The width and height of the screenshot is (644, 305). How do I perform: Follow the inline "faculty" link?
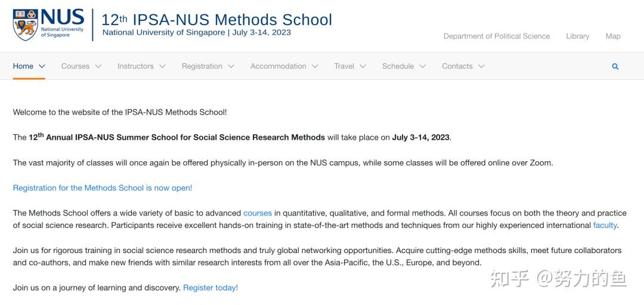(605, 225)
